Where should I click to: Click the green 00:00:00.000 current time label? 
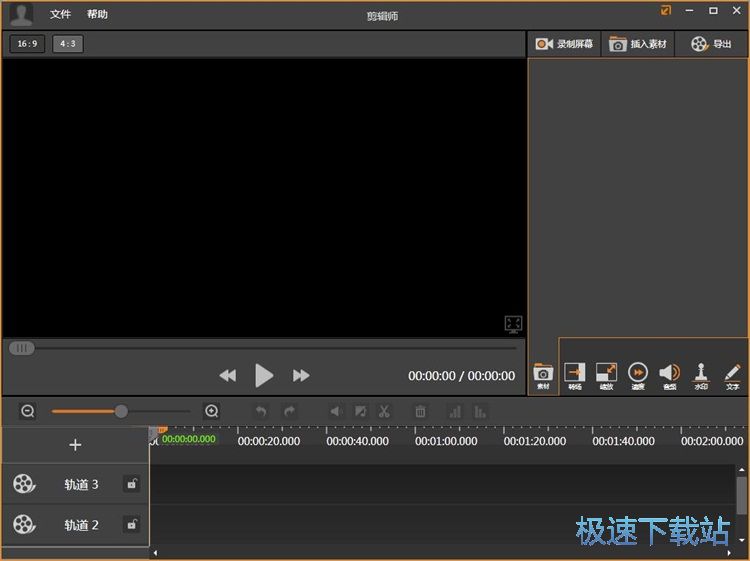point(188,439)
